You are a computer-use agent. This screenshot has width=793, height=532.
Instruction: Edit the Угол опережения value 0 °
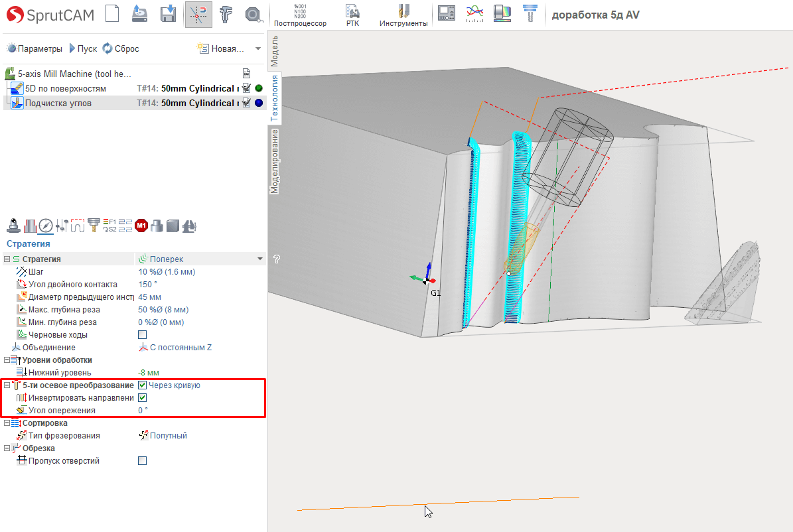(x=143, y=411)
